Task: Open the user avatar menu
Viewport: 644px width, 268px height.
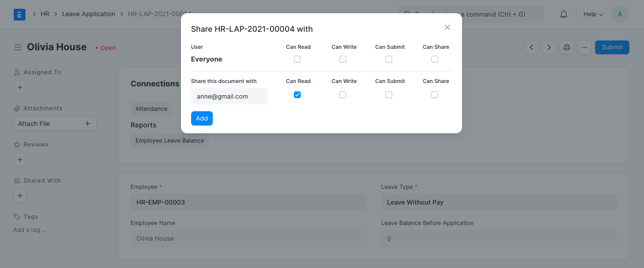Action: click(620, 14)
